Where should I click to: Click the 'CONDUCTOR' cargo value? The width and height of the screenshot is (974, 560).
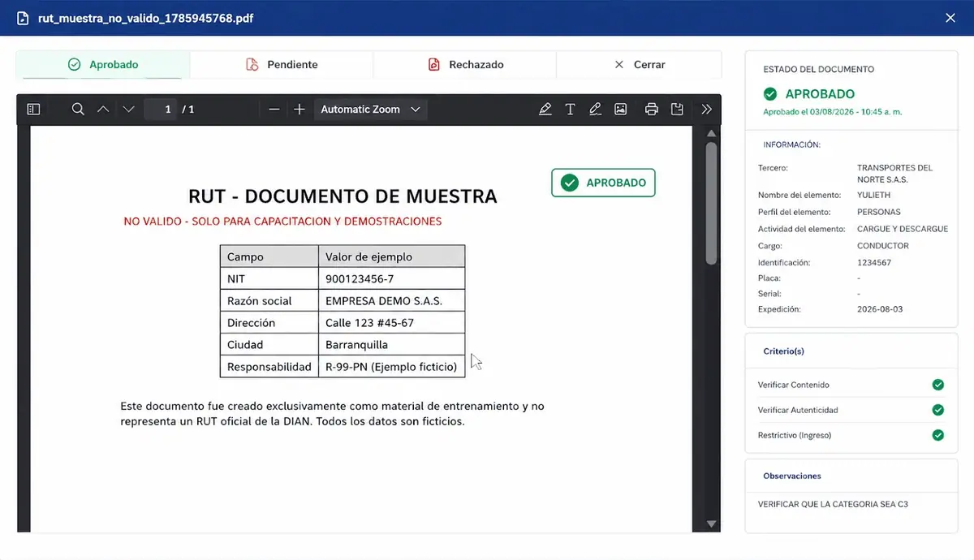click(883, 246)
